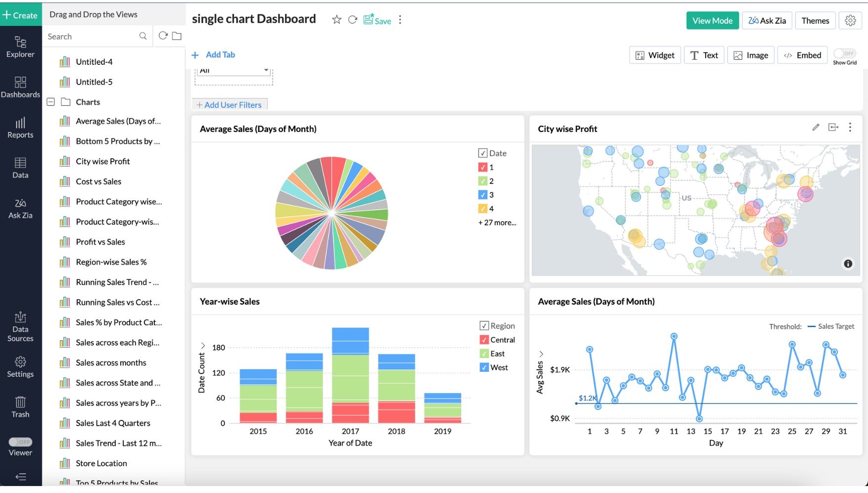The width and height of the screenshot is (868, 493).
Task: Toggle the Show Grid switch
Action: point(844,53)
